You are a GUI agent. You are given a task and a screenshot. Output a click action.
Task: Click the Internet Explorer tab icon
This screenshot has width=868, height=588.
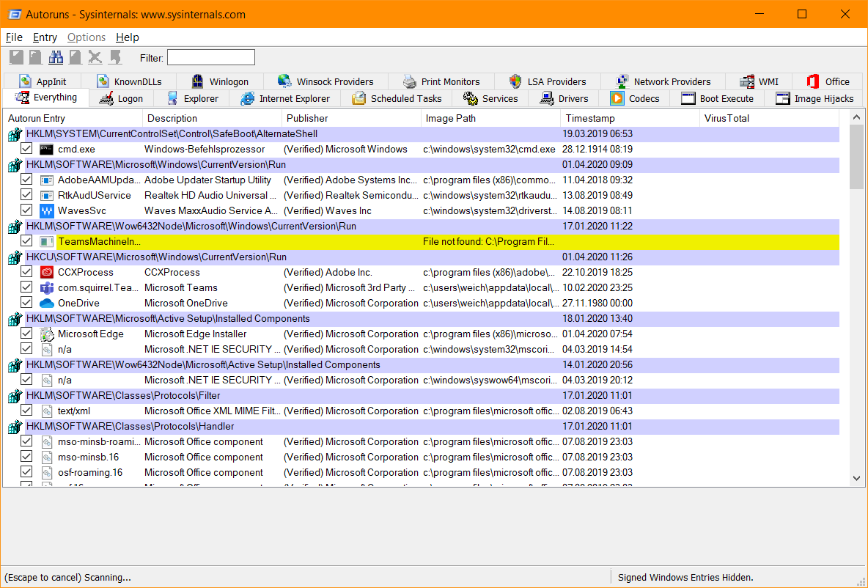248,98
